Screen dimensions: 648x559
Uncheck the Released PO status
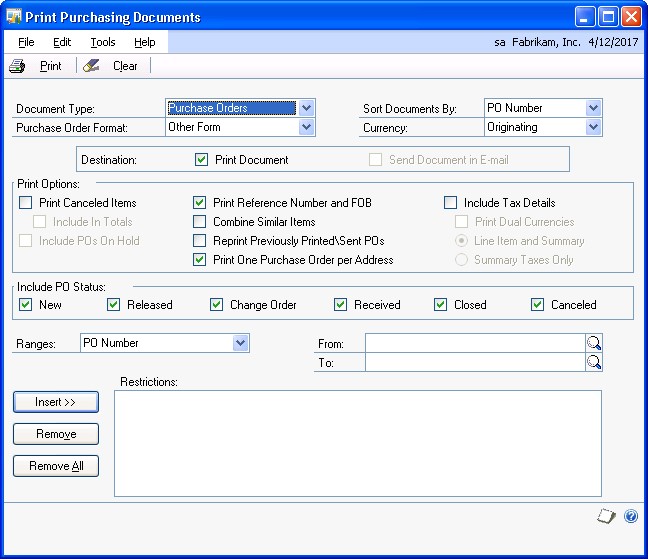click(114, 304)
